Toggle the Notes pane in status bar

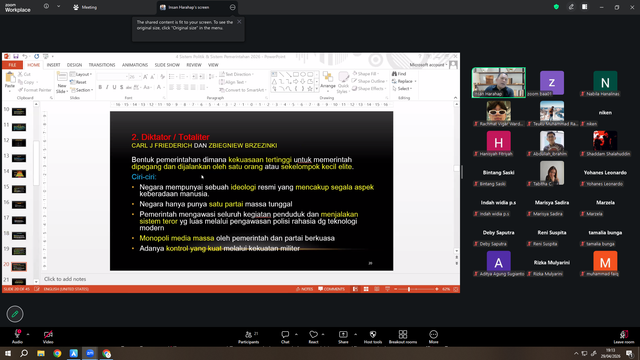(x=304, y=289)
